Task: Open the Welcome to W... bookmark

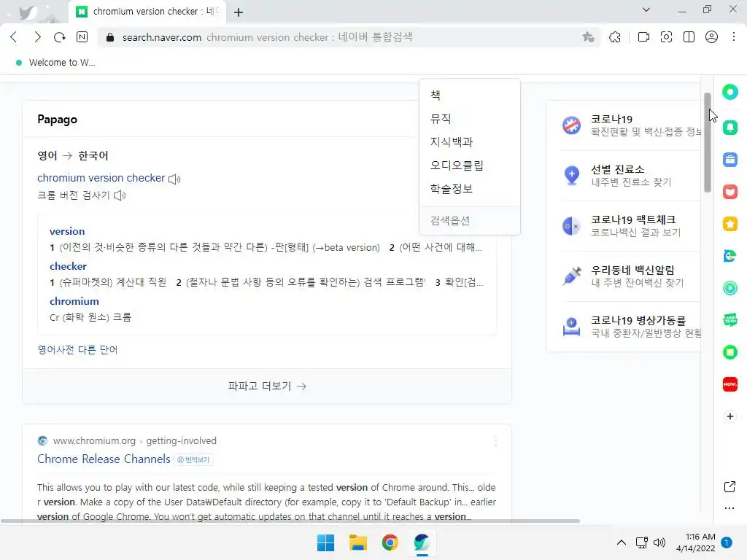Action: click(x=55, y=63)
